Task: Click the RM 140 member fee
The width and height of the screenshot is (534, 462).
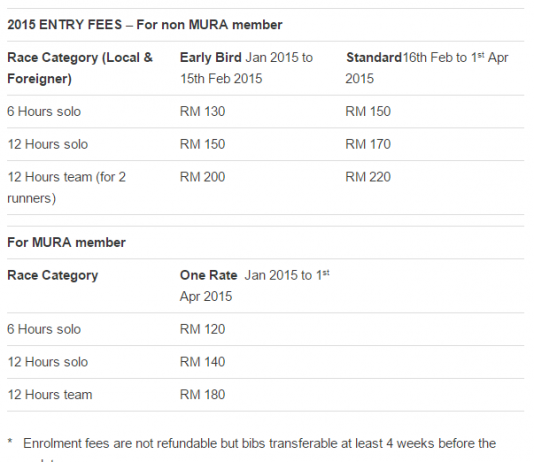Action: pyautogui.click(x=202, y=362)
